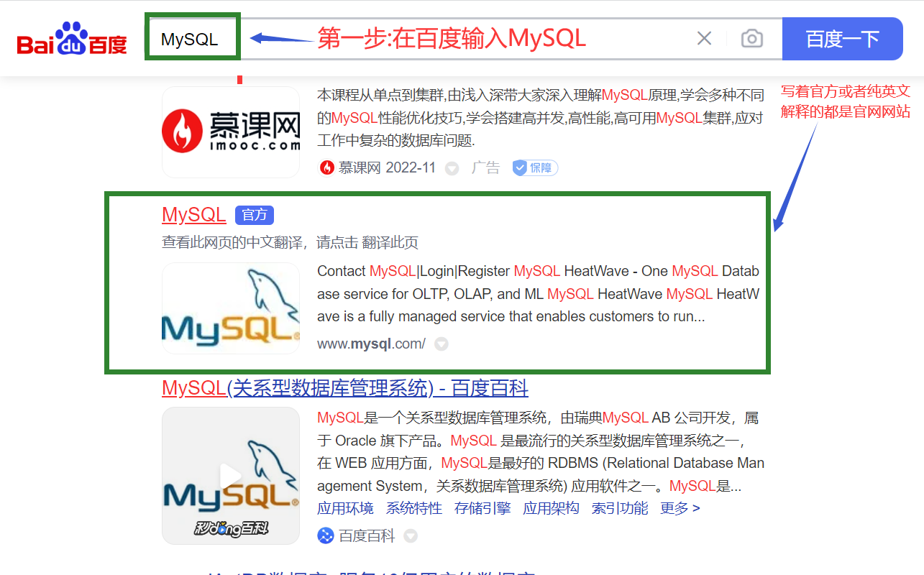The height and width of the screenshot is (575, 924).
Task: Click 更多 > to see more sections
Action: [680, 509]
